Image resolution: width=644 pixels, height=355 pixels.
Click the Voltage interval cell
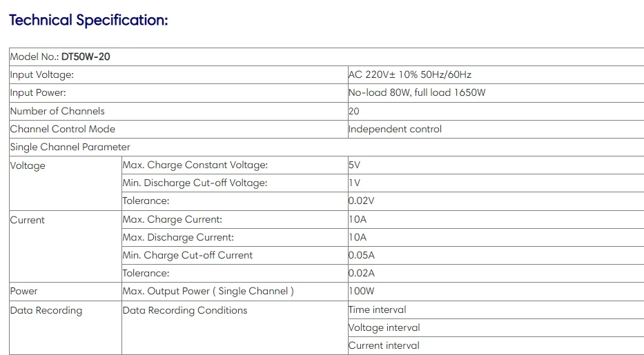tap(496, 328)
